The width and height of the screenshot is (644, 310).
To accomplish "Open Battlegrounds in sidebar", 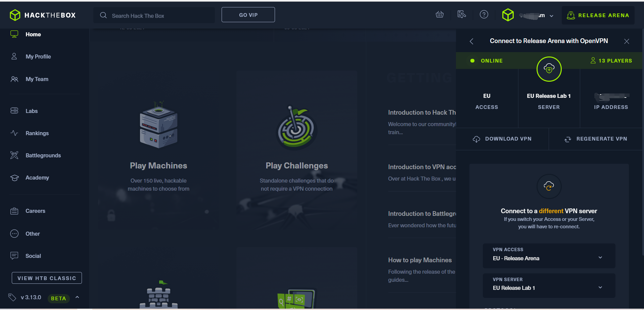I will (43, 155).
